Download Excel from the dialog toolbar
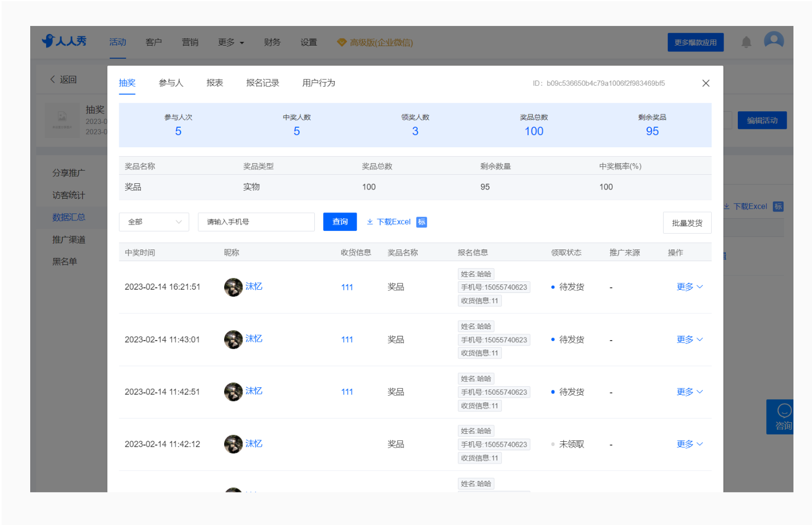Viewport: 812px width, 525px height. point(389,222)
